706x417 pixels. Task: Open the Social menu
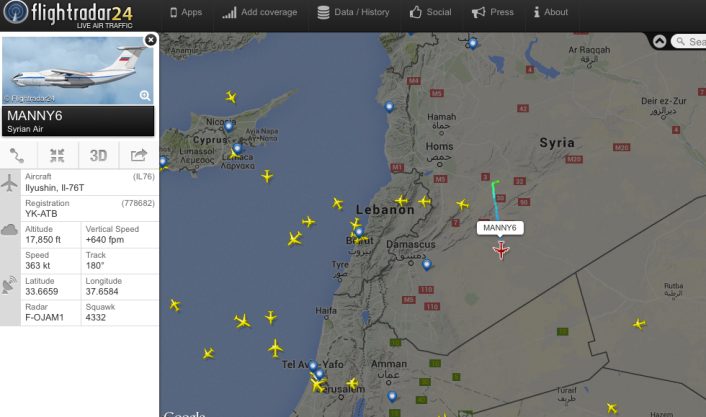pos(430,13)
